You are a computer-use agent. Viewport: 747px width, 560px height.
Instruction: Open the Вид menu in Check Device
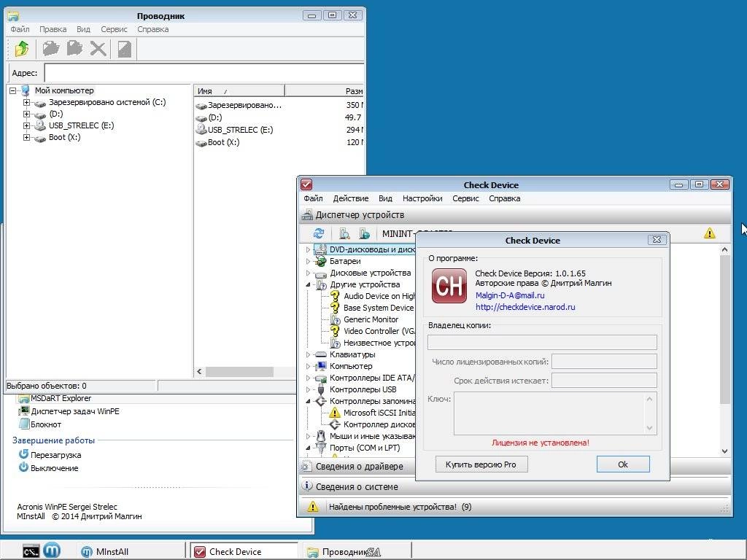pyautogui.click(x=385, y=198)
